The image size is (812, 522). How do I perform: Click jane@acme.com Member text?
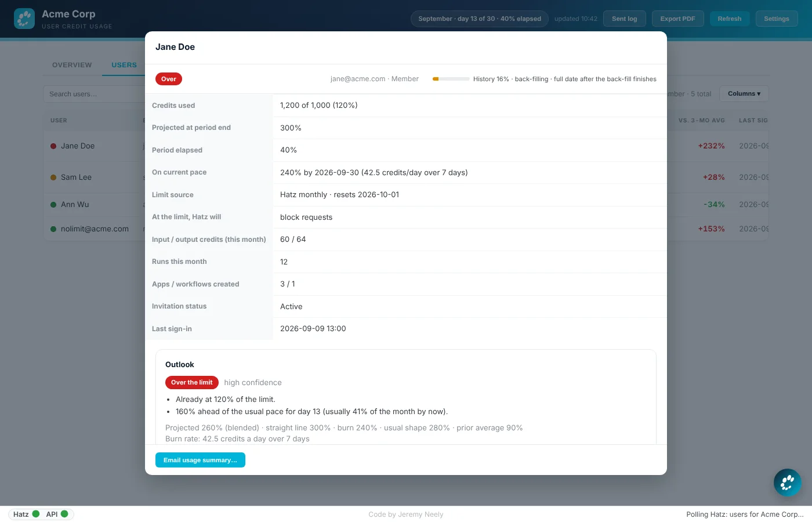point(375,79)
